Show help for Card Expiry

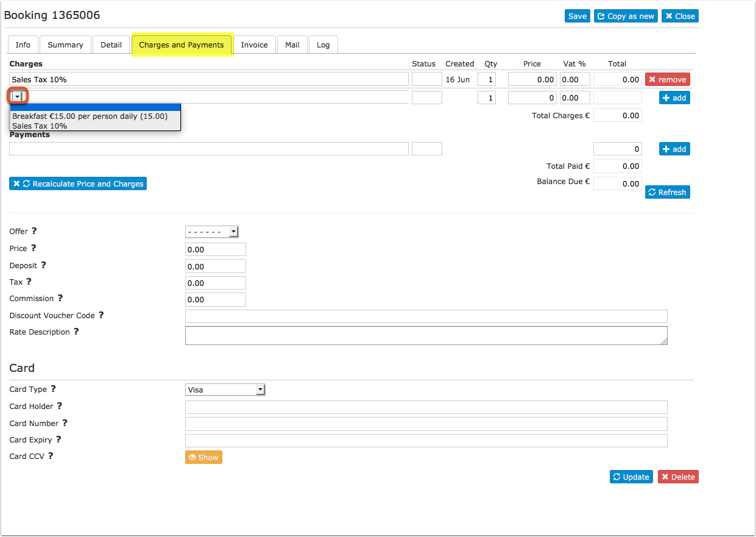pos(58,439)
